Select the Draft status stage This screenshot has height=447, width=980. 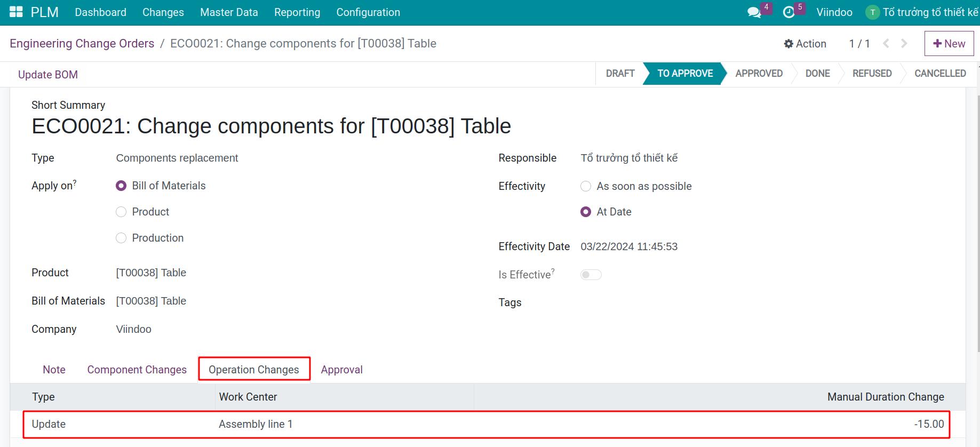click(x=620, y=74)
